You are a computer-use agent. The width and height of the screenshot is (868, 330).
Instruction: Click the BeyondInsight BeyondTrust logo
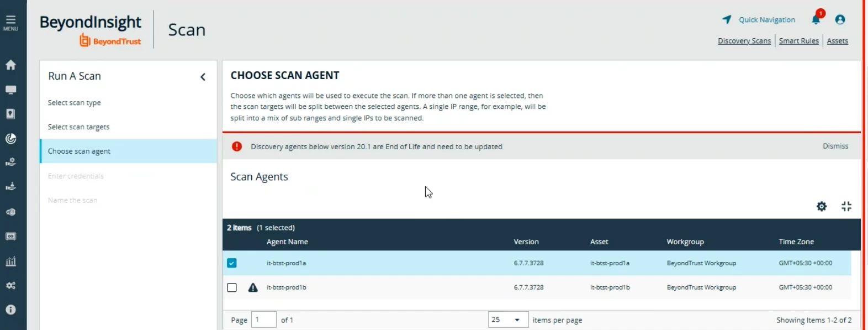point(91,30)
